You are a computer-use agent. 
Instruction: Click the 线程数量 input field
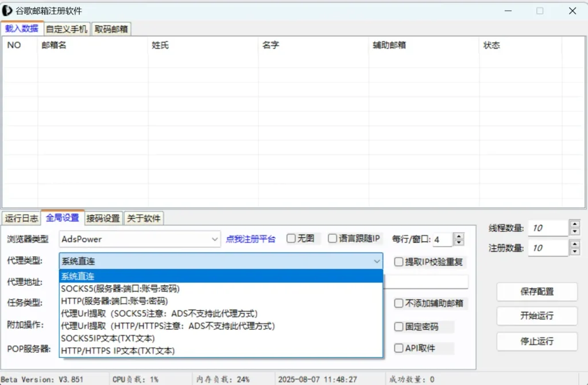548,228
